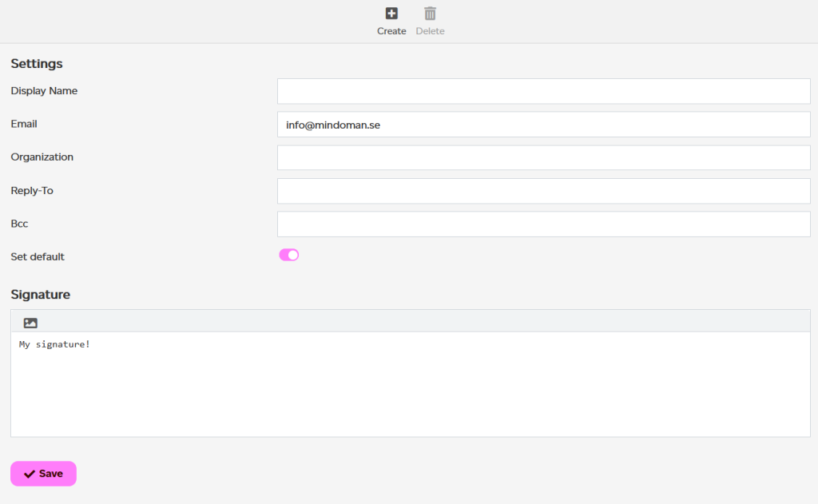Click into the Email field with info@mindoman.se

(x=543, y=125)
